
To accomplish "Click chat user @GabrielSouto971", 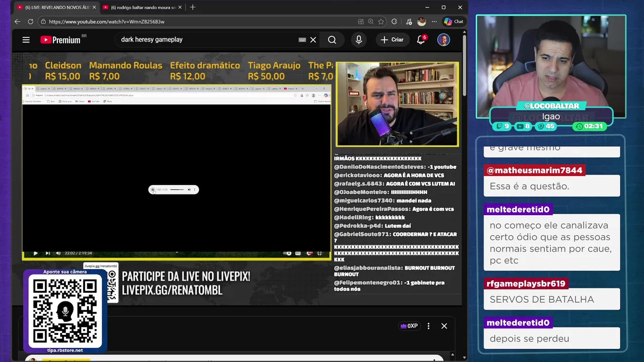I will [362, 234].
